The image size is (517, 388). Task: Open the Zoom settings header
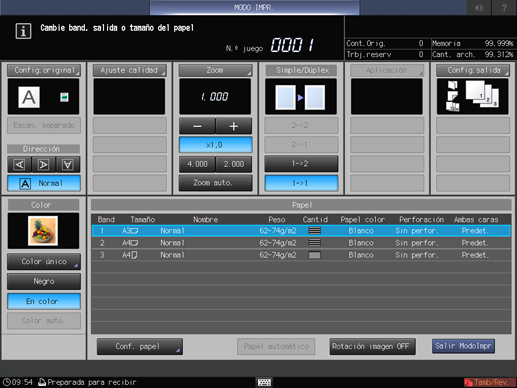215,70
